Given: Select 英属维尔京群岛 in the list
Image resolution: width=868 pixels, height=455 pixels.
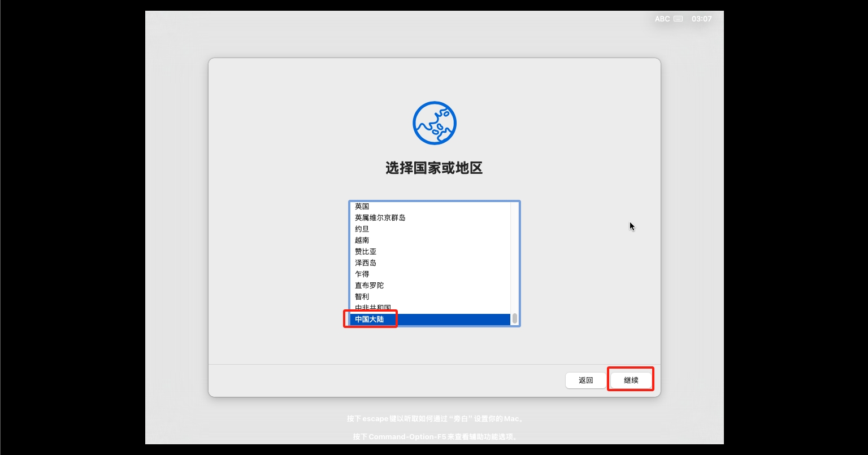Looking at the screenshot, I should pyautogui.click(x=430, y=218).
